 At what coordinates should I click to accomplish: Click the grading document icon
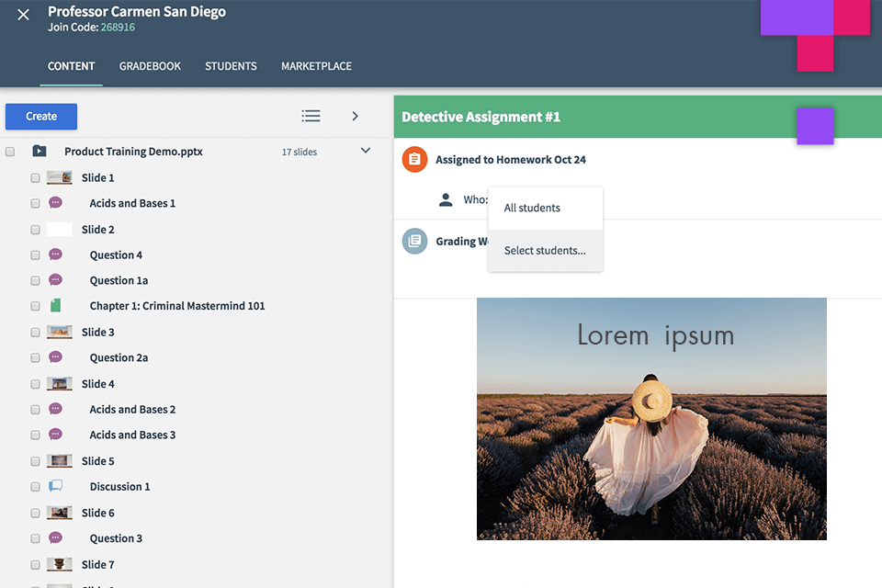pos(414,242)
